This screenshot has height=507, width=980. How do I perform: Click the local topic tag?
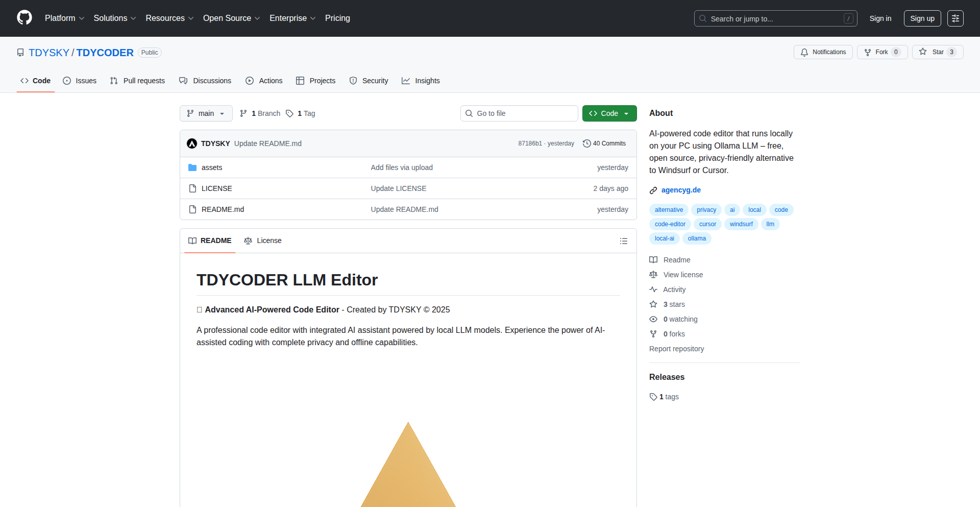point(754,210)
